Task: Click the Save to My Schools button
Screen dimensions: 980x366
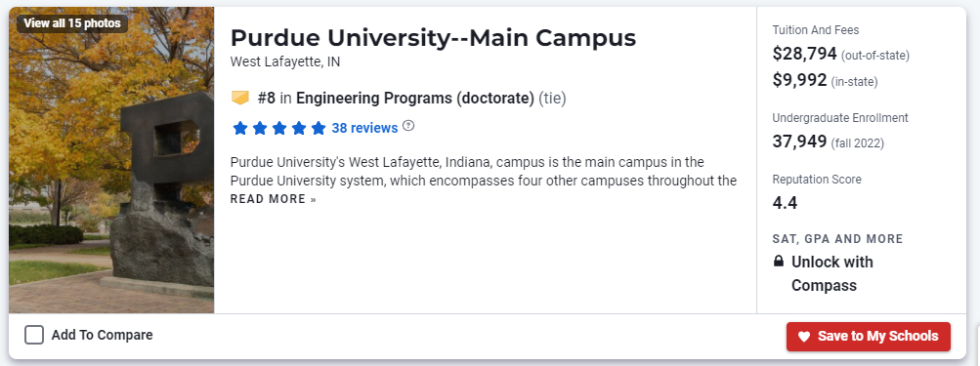Action: tap(868, 337)
